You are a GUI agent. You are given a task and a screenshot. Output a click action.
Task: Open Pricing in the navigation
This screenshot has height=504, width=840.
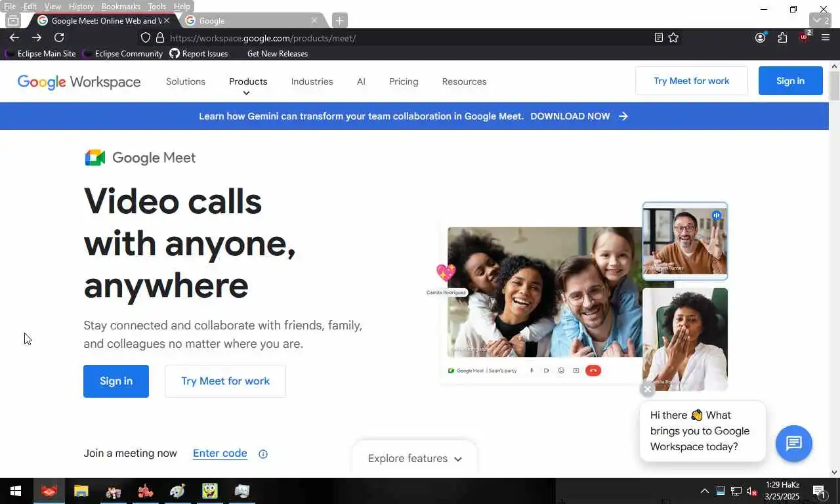404,81
